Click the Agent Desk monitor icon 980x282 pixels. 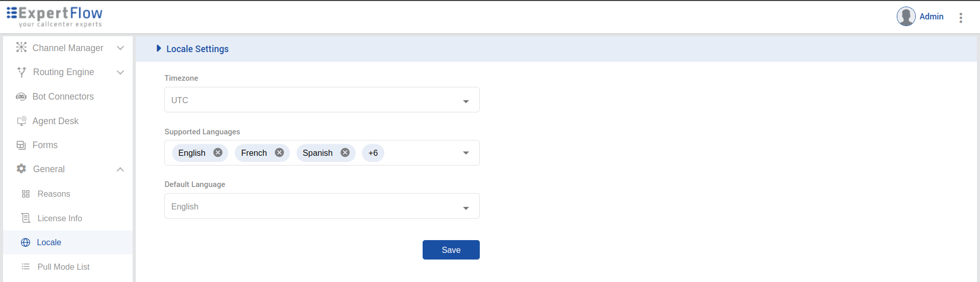tap(21, 121)
